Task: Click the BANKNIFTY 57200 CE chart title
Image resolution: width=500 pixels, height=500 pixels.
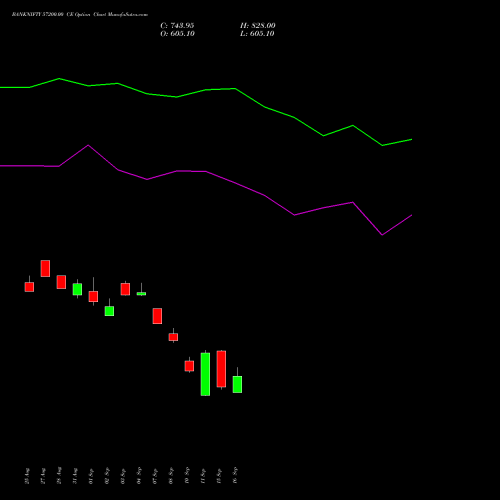Action: coord(80,15)
